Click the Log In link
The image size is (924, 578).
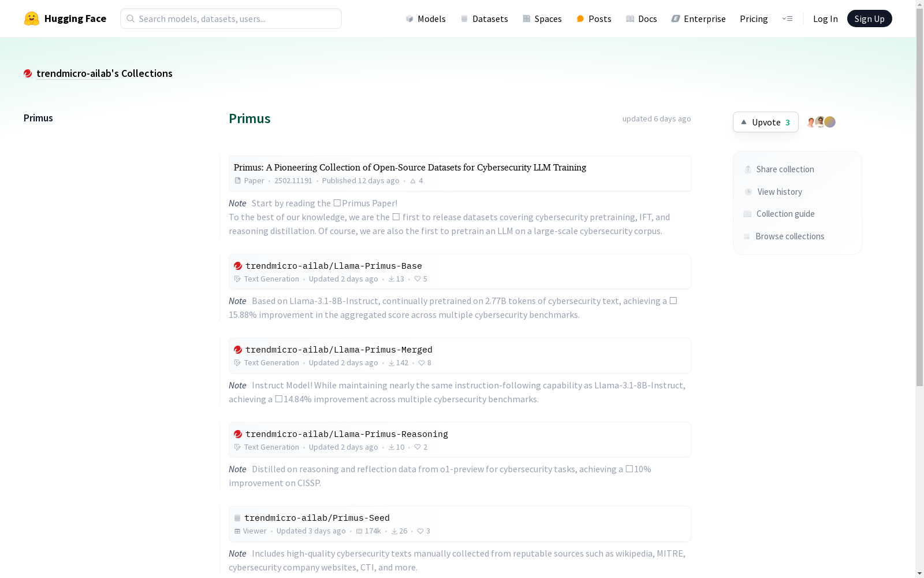(x=825, y=18)
